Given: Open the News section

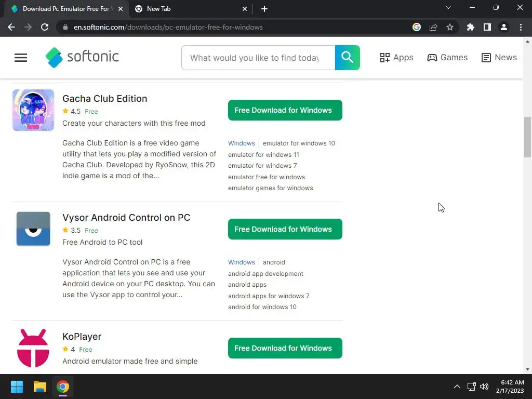Looking at the screenshot, I should [499, 57].
